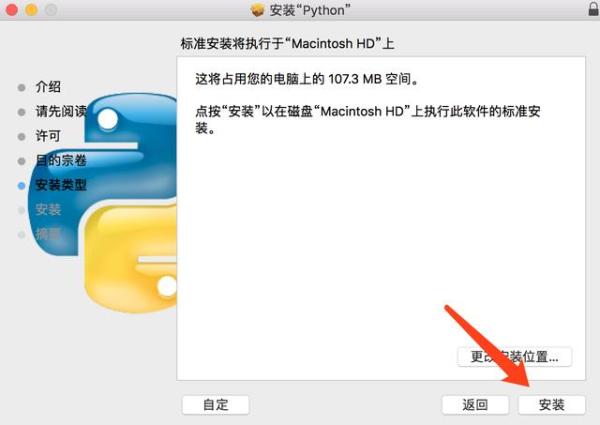Click the Python logo yellow snake body

click(x=130, y=258)
